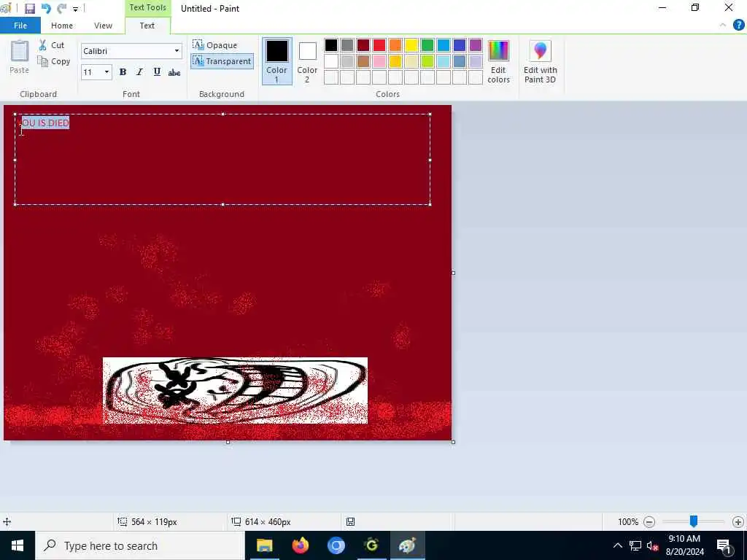
Task: Select Transparent background option
Action: tap(222, 61)
